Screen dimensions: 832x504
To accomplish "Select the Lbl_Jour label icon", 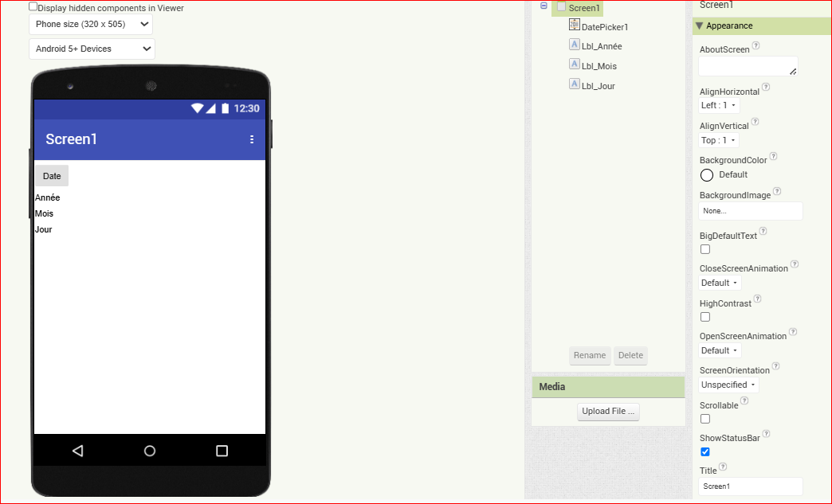I will (574, 84).
